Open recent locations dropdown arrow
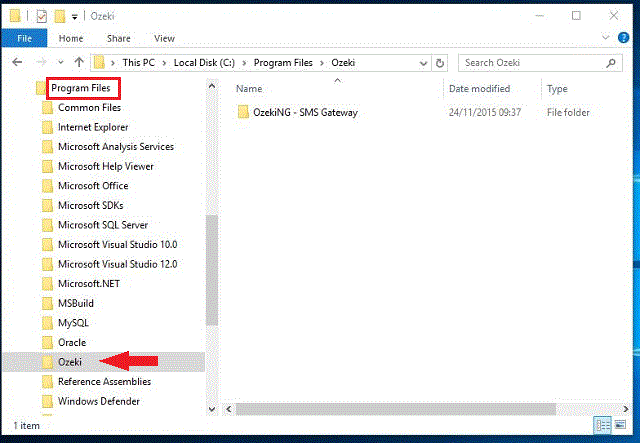640x443 pixels. [x=60, y=62]
